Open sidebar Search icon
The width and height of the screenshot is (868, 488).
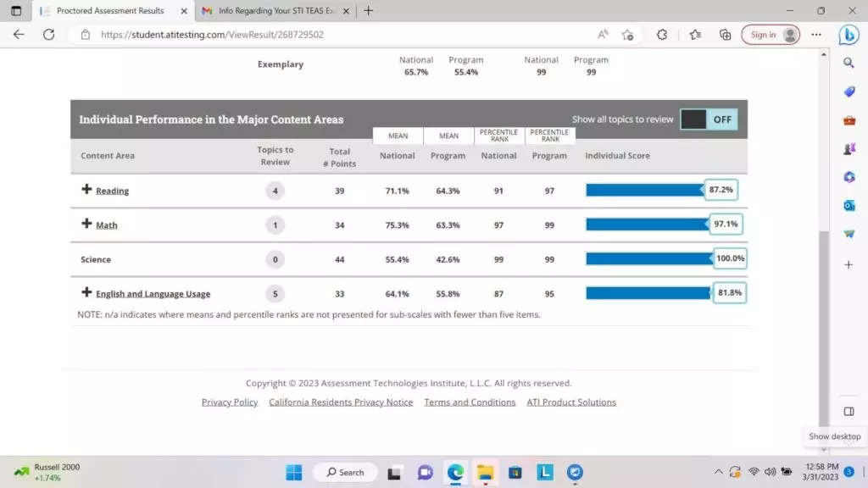pos(849,63)
